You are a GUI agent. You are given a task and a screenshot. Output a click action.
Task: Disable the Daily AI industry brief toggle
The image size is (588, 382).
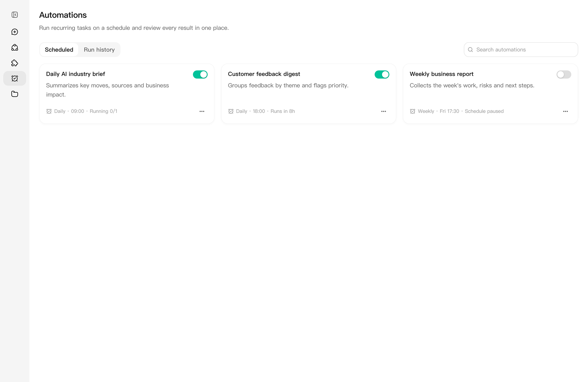coord(200,74)
